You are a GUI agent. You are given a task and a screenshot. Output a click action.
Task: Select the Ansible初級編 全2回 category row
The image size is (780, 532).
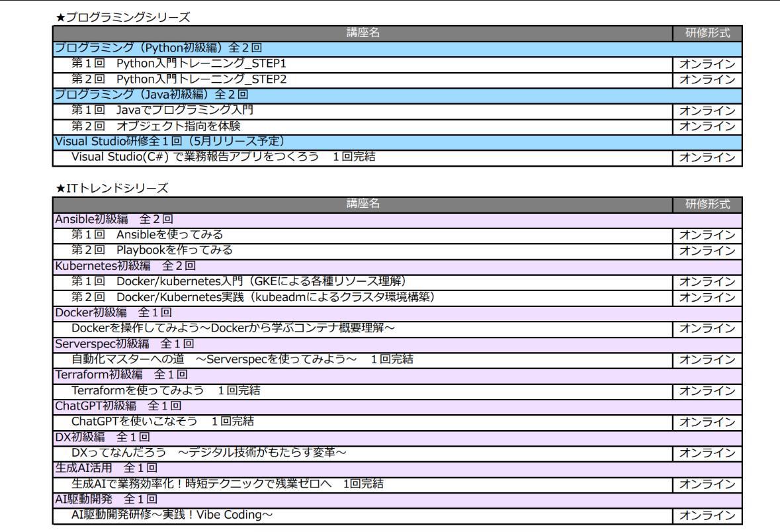tap(114, 219)
